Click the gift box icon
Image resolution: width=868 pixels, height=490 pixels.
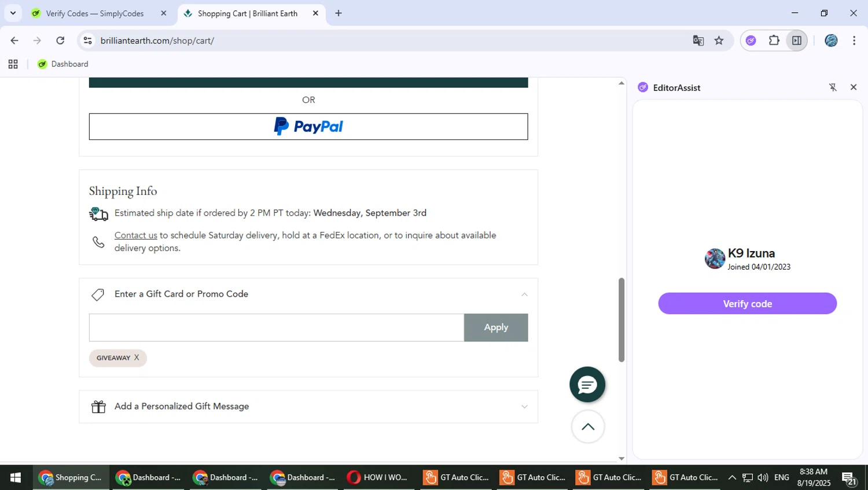tap(98, 407)
